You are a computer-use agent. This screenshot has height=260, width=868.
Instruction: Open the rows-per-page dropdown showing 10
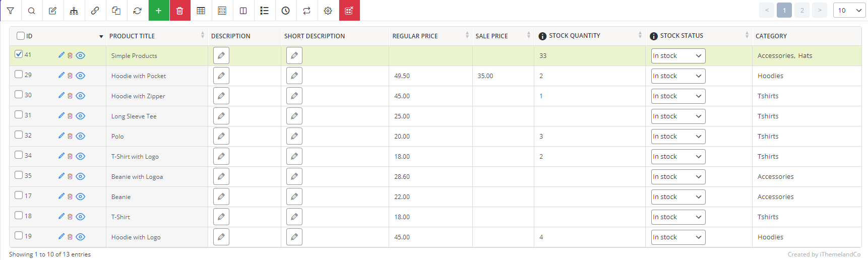pyautogui.click(x=849, y=11)
